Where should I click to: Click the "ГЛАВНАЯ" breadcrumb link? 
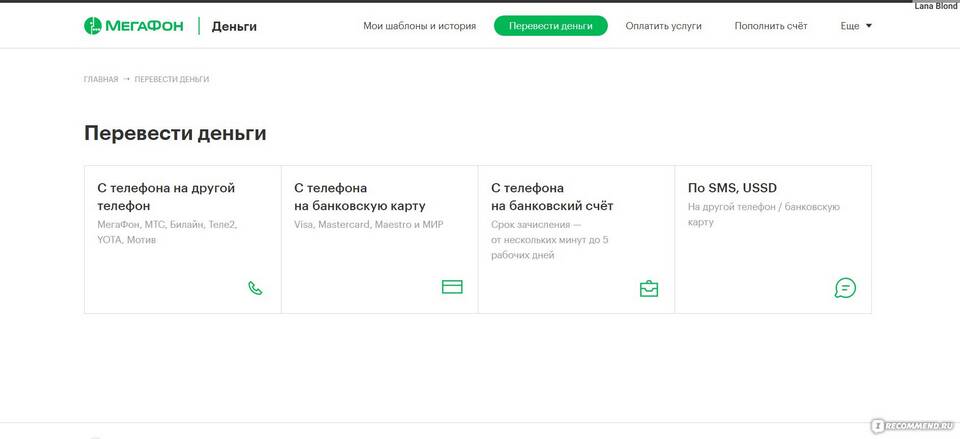(x=101, y=79)
